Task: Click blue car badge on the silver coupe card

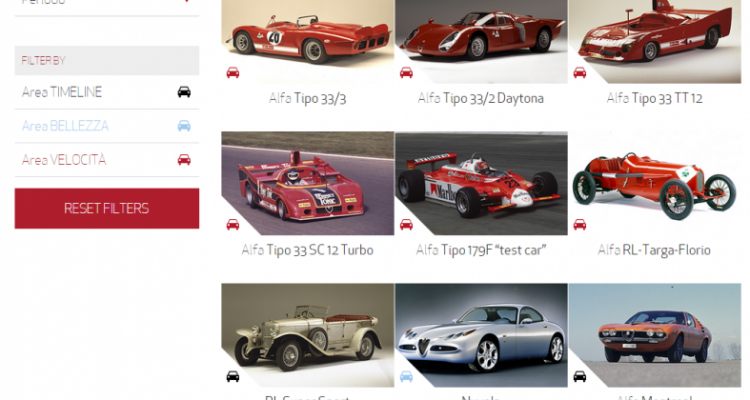Action: pos(406,376)
